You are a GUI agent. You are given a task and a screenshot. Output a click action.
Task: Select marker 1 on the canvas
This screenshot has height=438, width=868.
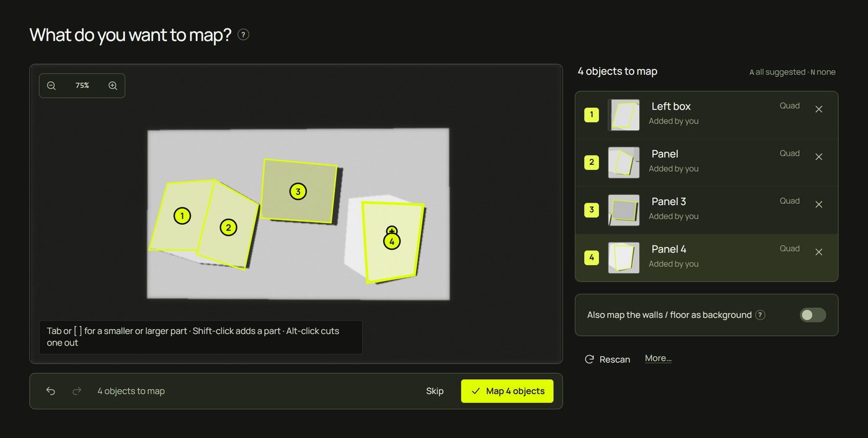pos(182,216)
